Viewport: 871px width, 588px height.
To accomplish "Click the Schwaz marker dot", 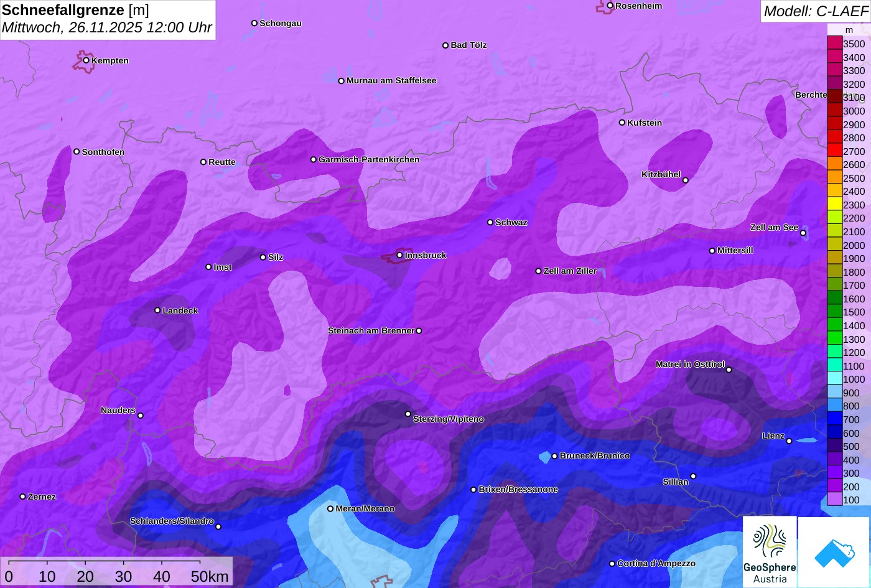I will coord(490,222).
